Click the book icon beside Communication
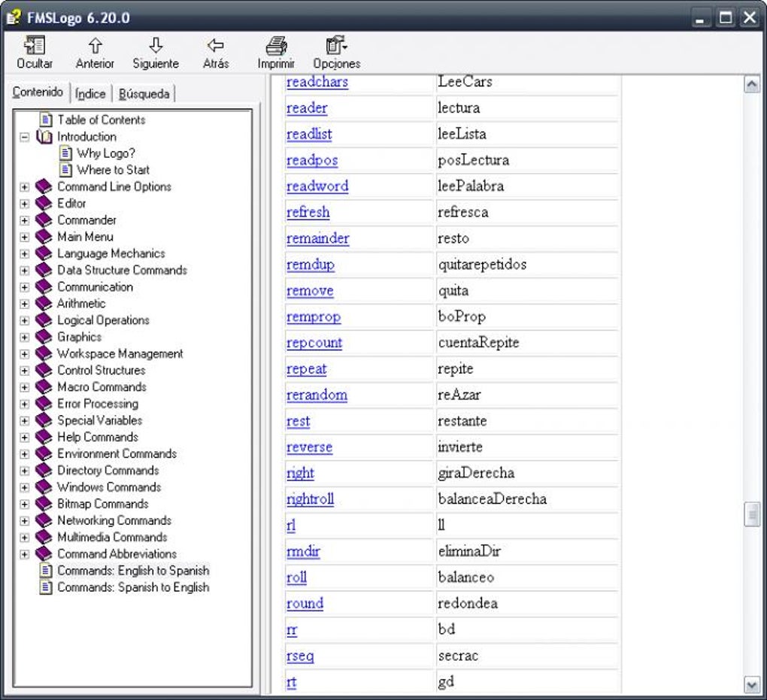767x700 pixels. (44, 286)
